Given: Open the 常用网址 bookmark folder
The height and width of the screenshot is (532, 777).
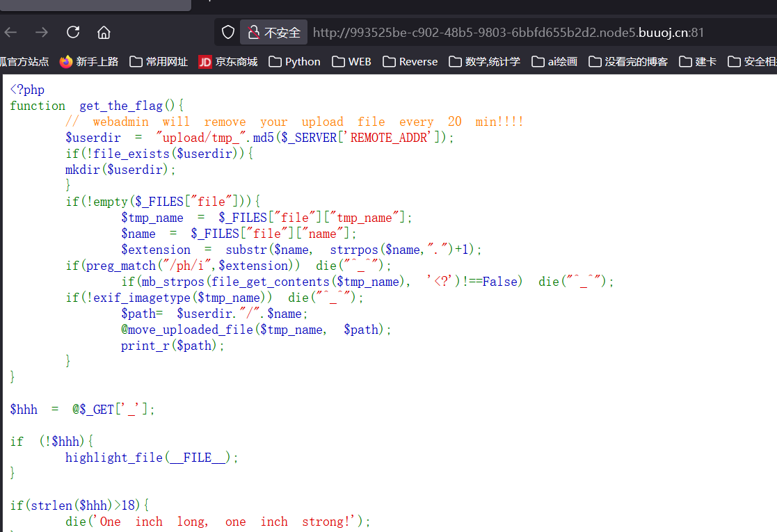Looking at the screenshot, I should 159,61.
